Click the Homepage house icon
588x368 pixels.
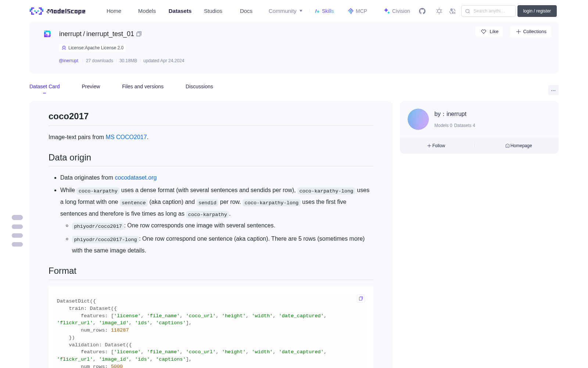click(x=508, y=146)
